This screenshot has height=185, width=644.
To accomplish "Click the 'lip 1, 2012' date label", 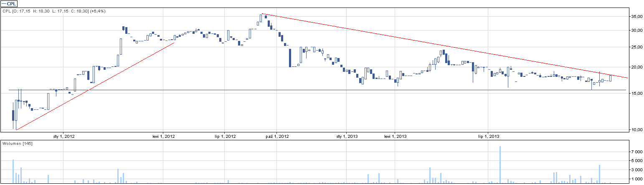I will click(x=225, y=136).
